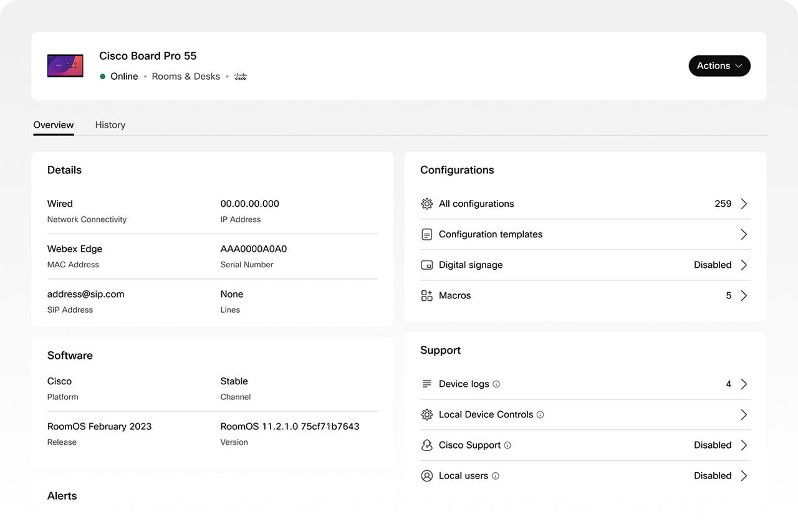Click the info icon beside Device logs
Image resolution: width=798 pixels, height=532 pixels.
point(496,384)
